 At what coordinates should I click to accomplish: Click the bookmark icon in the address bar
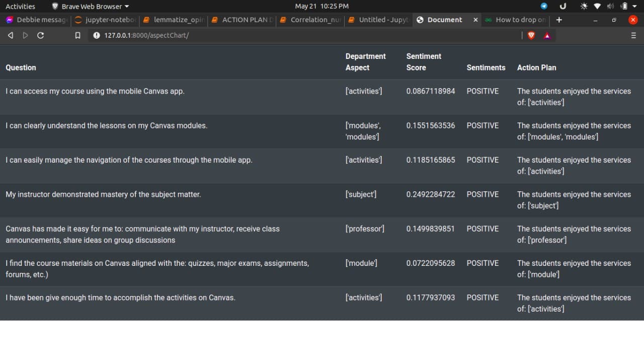(78, 35)
